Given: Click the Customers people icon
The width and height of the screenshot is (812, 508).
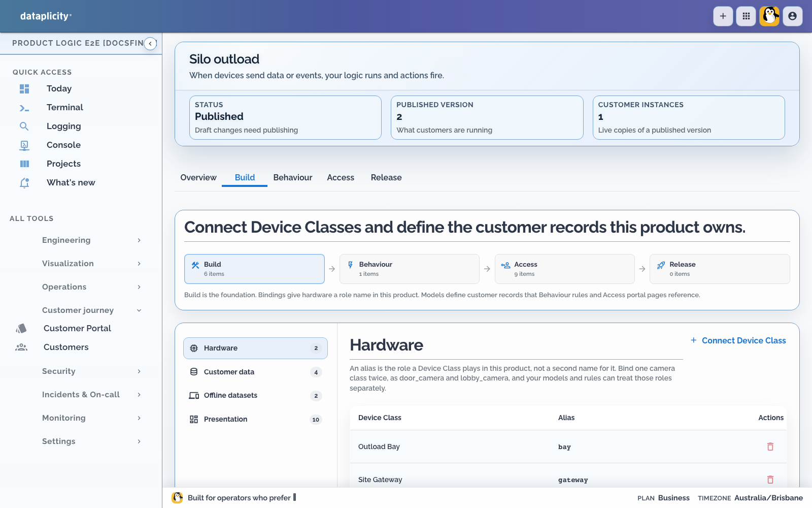Looking at the screenshot, I should click(x=21, y=347).
